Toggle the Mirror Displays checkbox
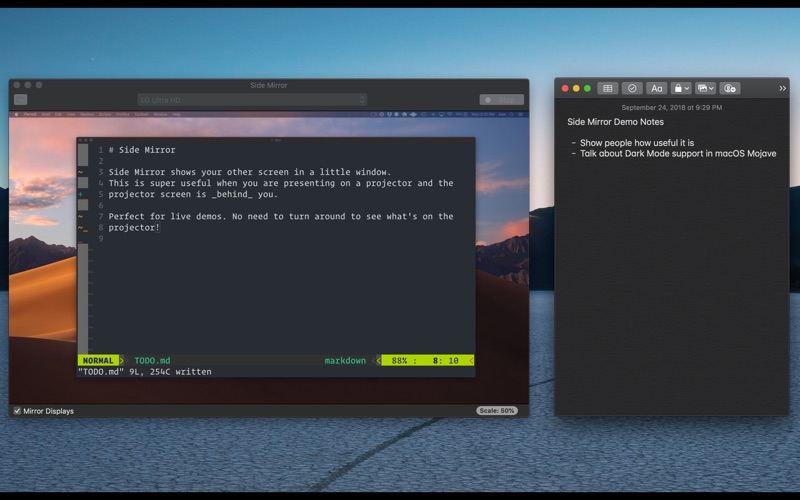800x500 pixels. pyautogui.click(x=17, y=411)
